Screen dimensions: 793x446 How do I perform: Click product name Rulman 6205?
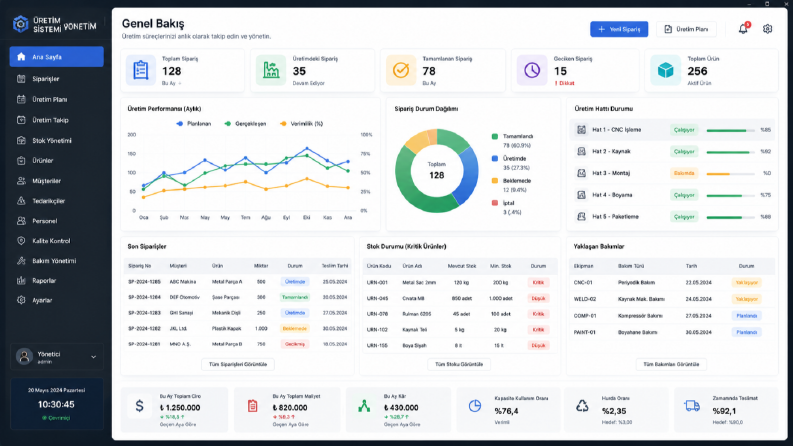click(x=417, y=314)
